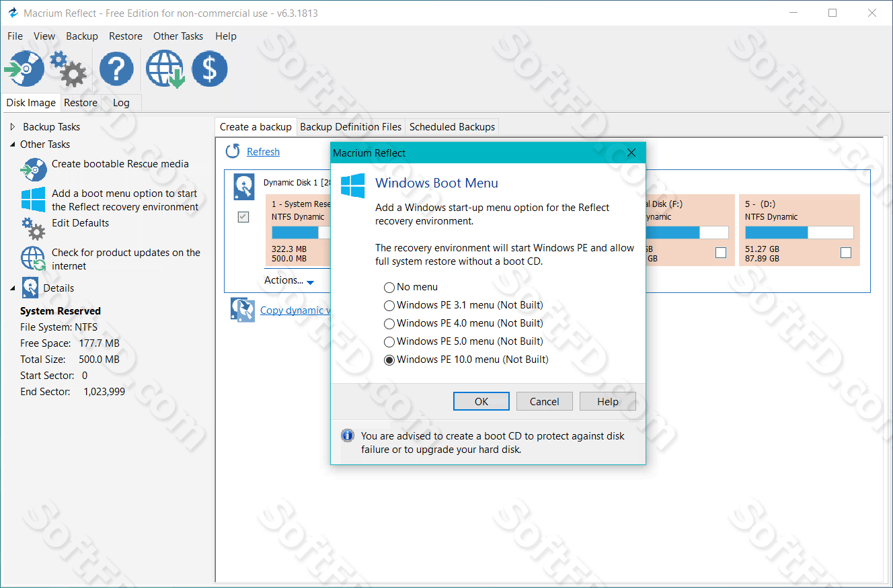Switch to the Disk Image tab

click(x=31, y=103)
